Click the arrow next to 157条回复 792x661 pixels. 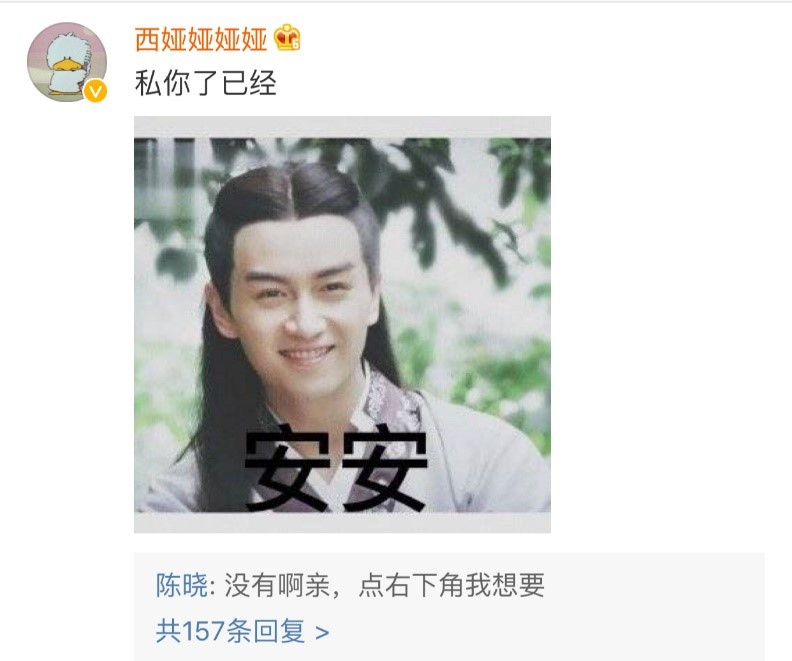click(322, 632)
